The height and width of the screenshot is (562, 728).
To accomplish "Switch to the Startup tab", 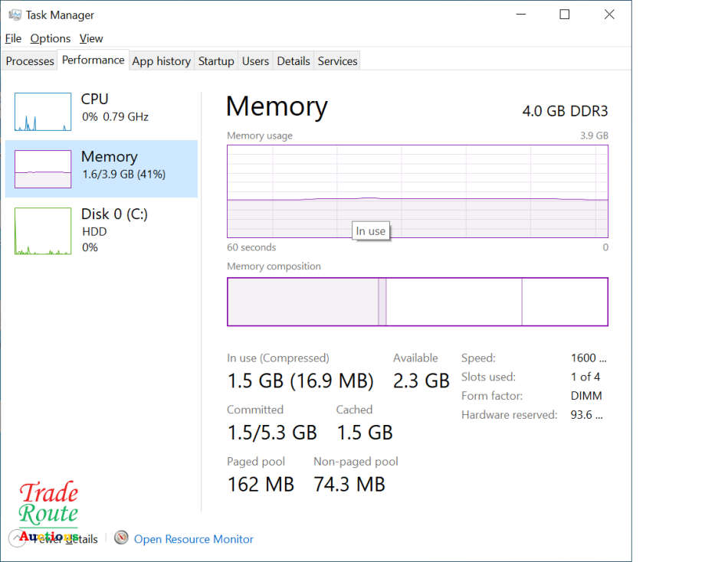I will click(216, 61).
